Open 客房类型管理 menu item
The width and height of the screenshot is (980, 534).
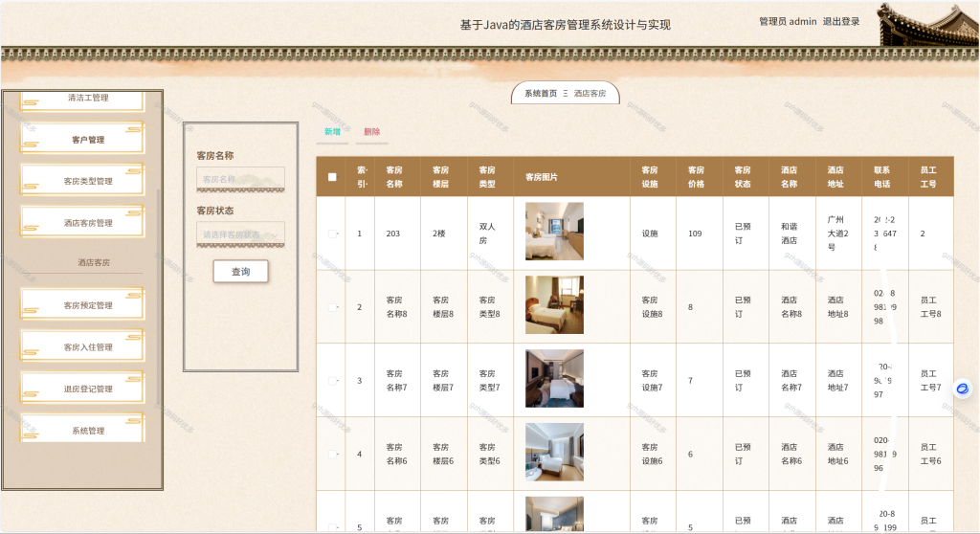pos(82,181)
